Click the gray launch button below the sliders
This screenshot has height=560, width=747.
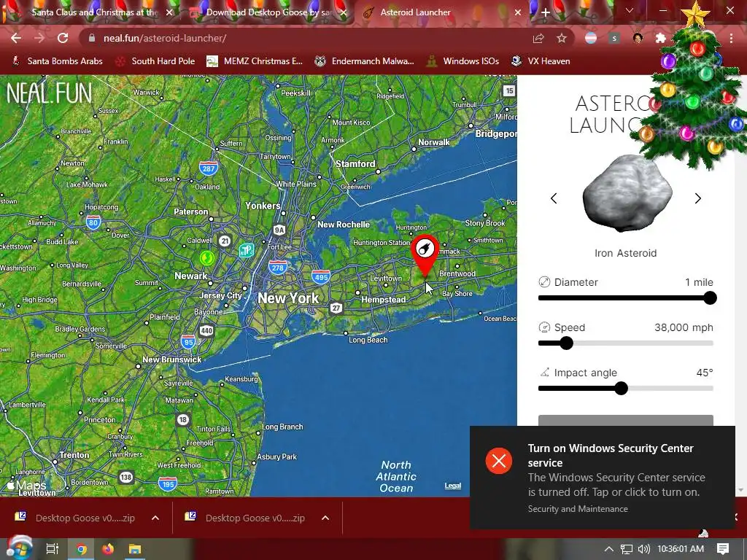[x=625, y=421]
